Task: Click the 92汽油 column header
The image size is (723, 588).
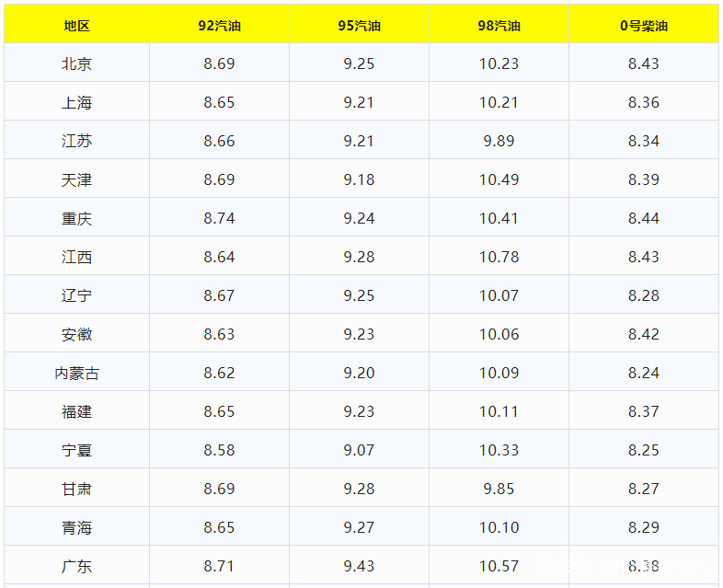Action: [220, 26]
